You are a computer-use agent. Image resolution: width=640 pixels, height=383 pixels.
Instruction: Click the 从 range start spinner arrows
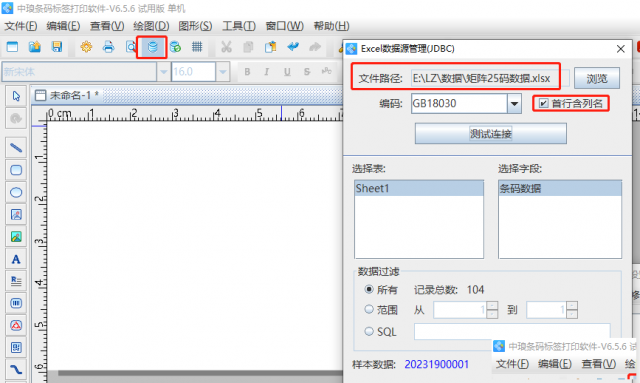pyautogui.click(x=492, y=310)
